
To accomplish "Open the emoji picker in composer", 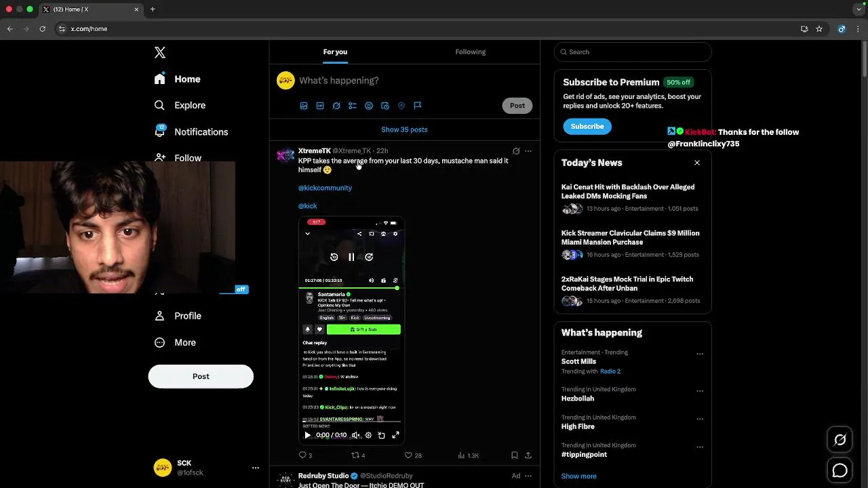I will click(x=369, y=106).
